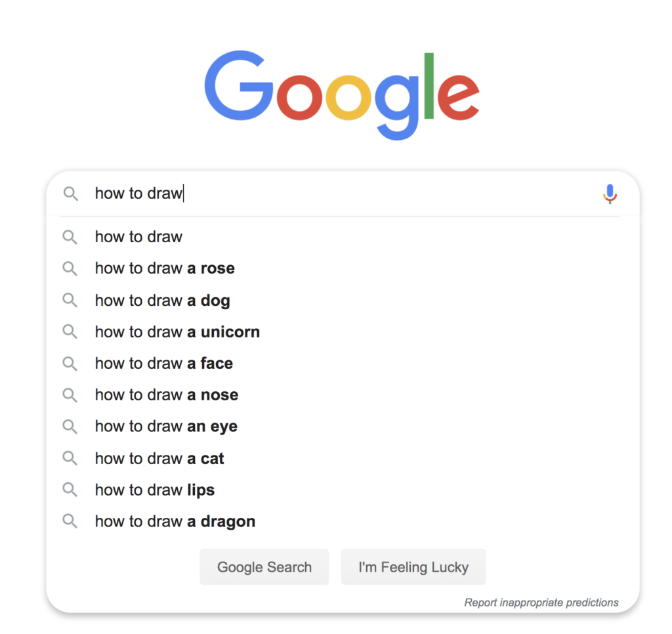
Task: Click the search icon beside "a dog" suggestion
Action: click(x=70, y=301)
